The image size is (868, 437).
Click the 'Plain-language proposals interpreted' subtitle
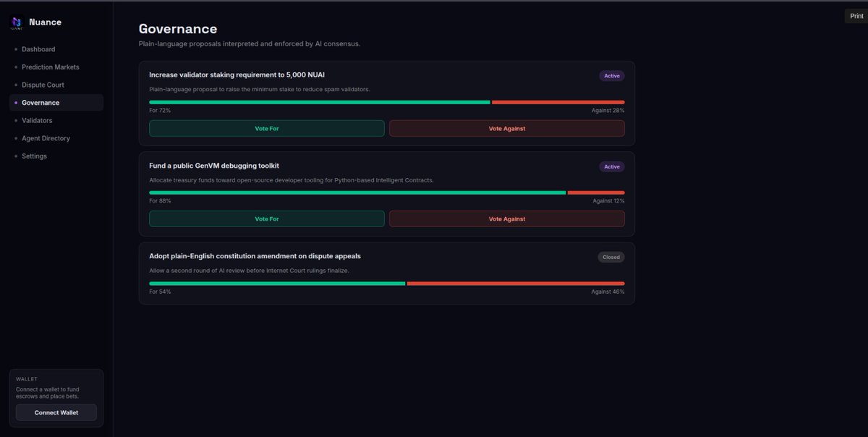click(x=250, y=44)
